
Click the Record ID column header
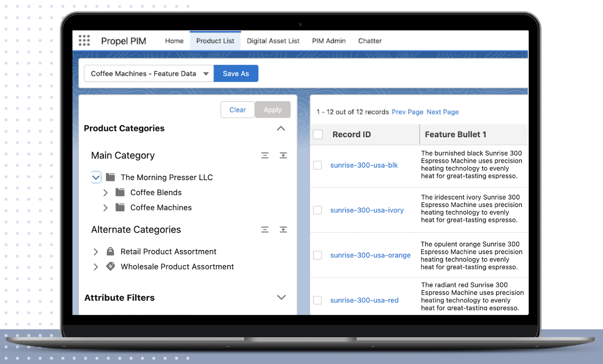pos(352,134)
